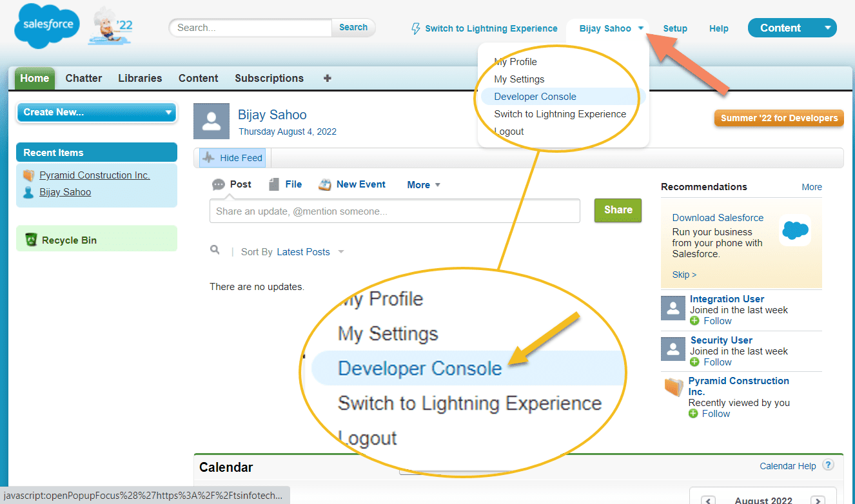The width and height of the screenshot is (855, 504).
Task: Click the New Event calendar icon
Action: coord(325,184)
